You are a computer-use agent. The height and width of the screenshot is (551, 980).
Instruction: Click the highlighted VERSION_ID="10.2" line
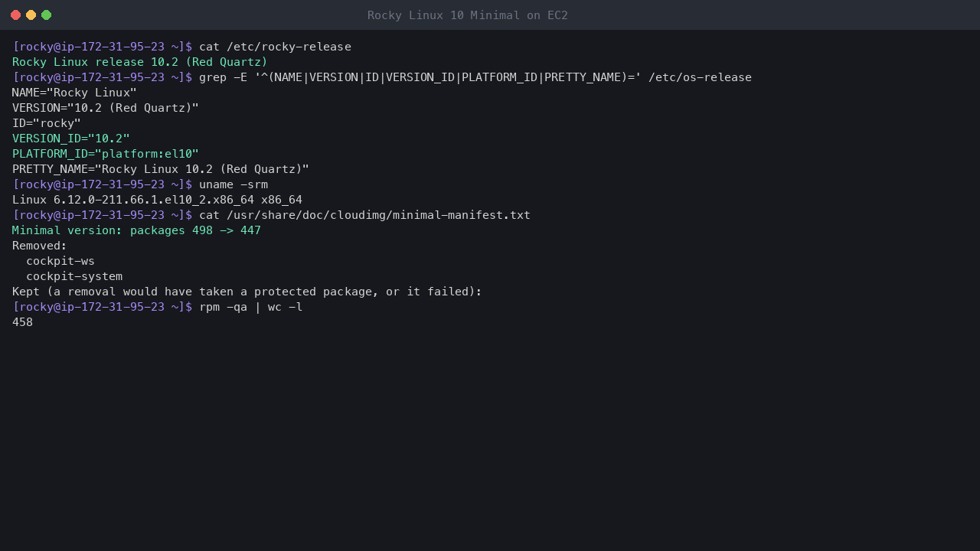(x=71, y=139)
